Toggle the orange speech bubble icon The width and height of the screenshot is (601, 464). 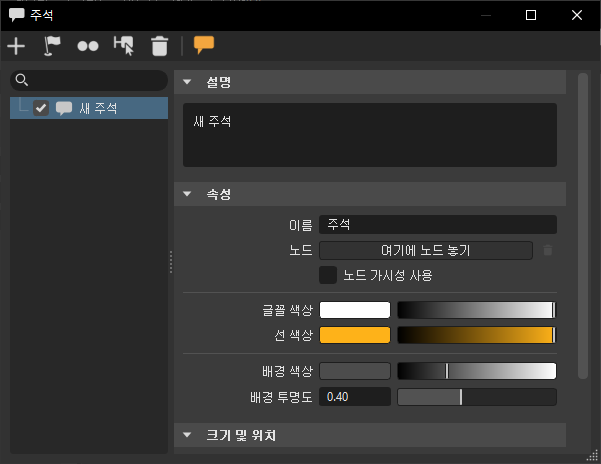pos(204,45)
